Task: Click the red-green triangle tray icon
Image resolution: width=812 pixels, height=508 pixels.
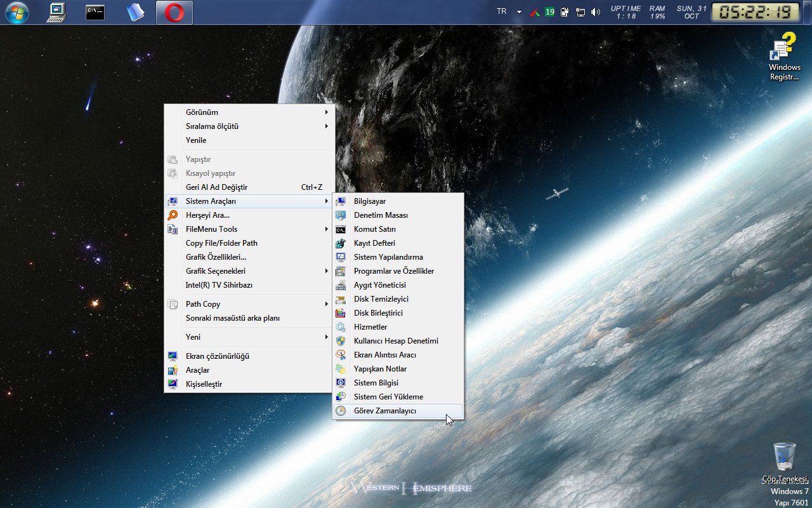Action: point(535,12)
